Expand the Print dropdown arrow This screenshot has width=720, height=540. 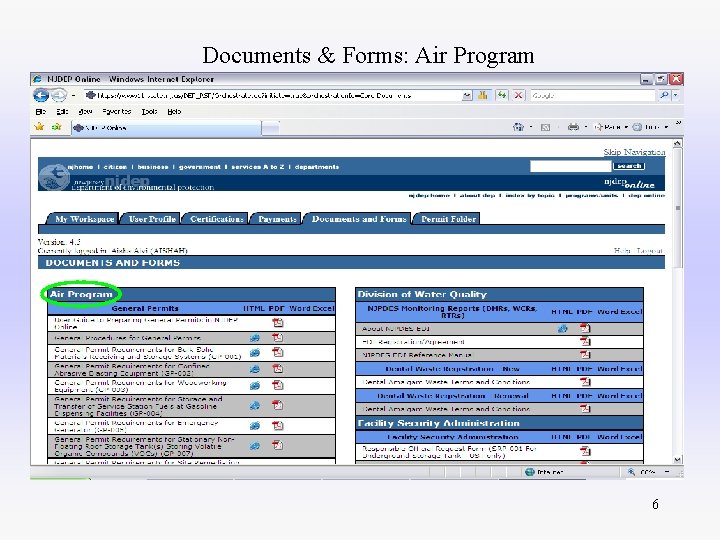pyautogui.click(x=585, y=127)
